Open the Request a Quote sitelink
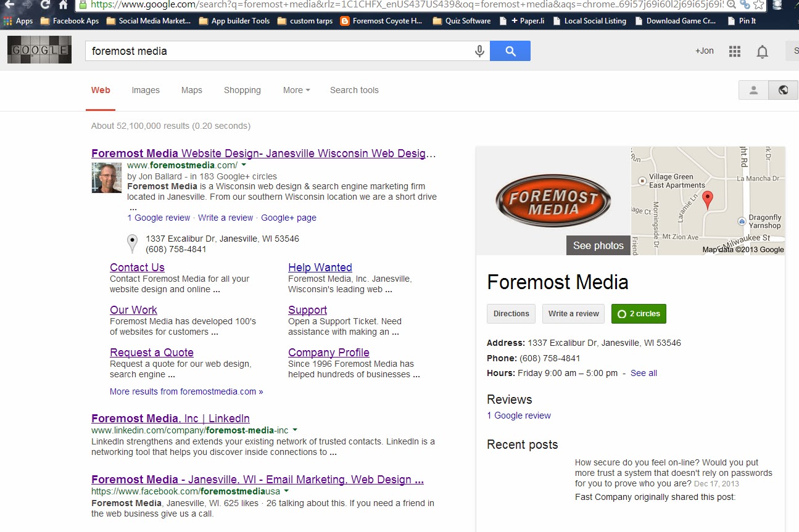Viewport: 799px width, 532px height. 152,353
